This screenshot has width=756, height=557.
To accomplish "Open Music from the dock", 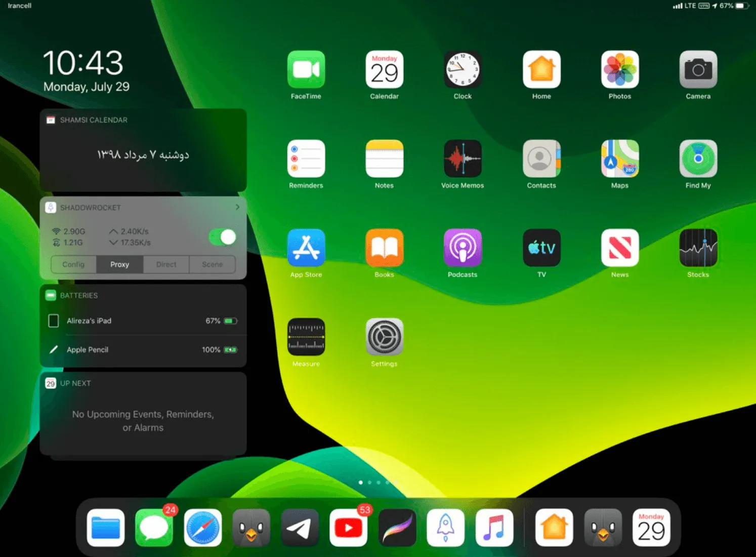I will [x=494, y=528].
